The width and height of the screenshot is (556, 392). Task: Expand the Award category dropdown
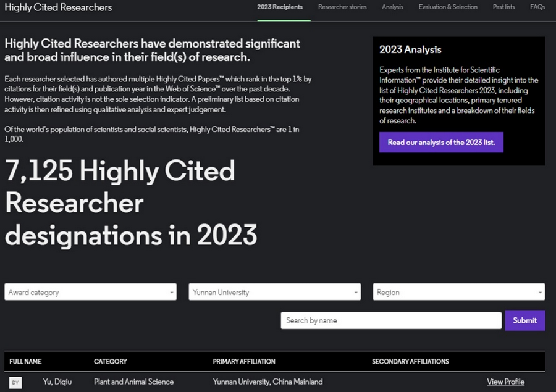90,292
